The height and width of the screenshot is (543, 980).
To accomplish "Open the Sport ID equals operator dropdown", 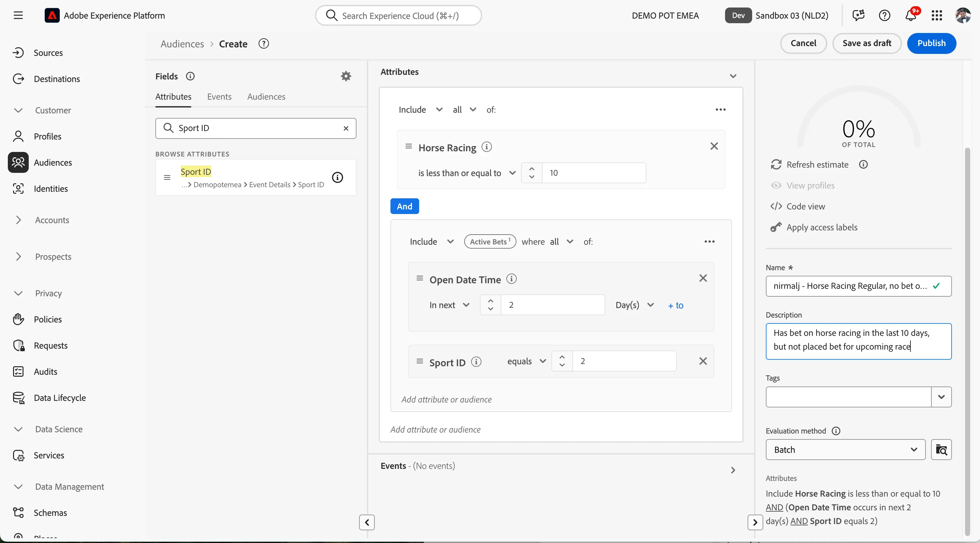I will click(x=527, y=361).
